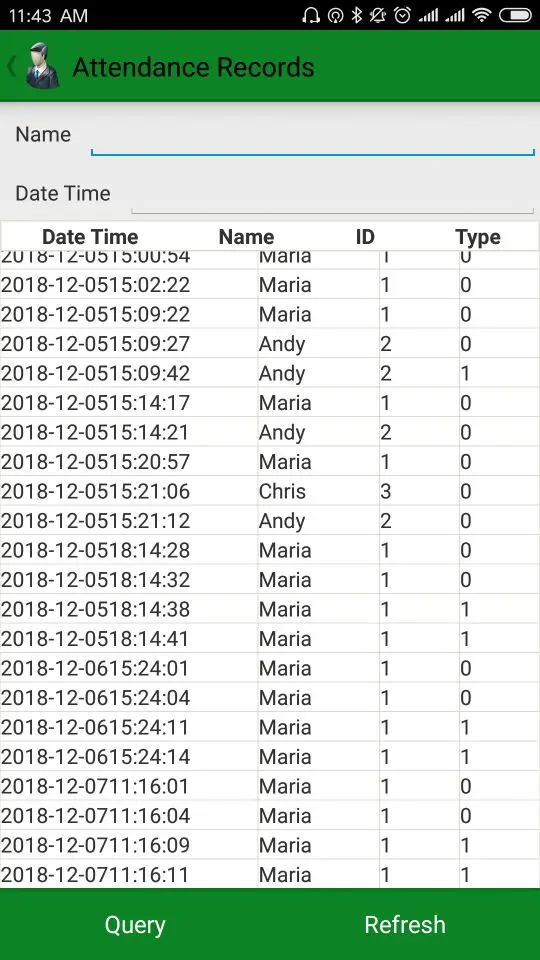540x960 pixels.
Task: Tap the Wi-Fi signal status icon
Action: (x=482, y=15)
